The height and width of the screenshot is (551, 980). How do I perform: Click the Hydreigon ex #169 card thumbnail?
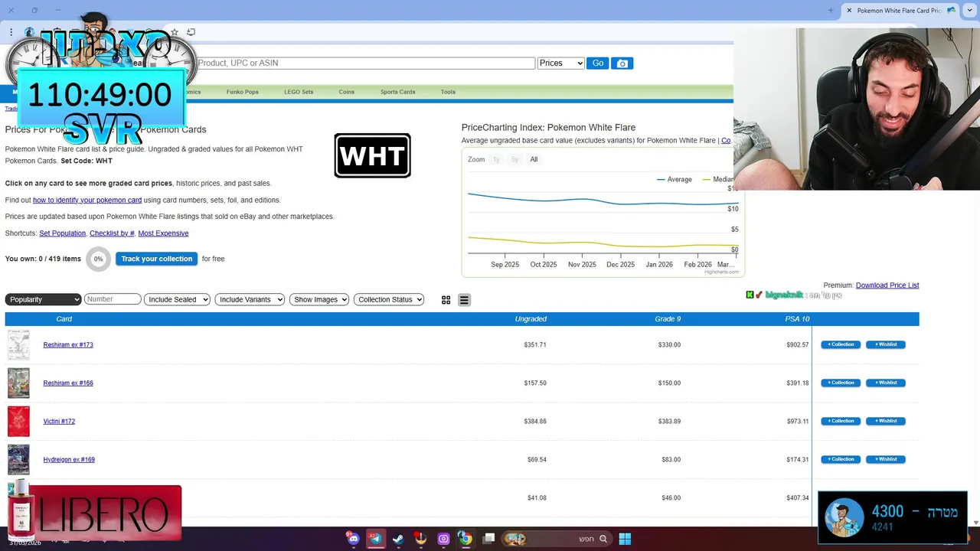(18, 460)
